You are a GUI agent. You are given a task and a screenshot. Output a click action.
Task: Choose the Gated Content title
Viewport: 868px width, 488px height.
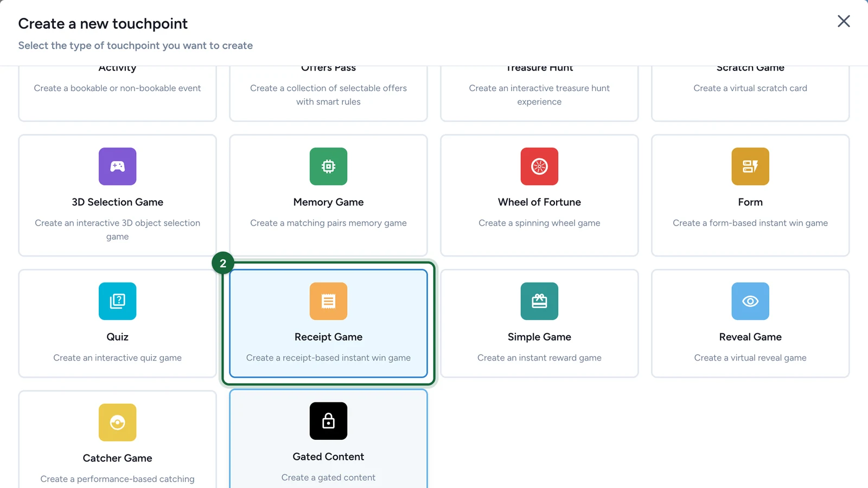point(328,457)
